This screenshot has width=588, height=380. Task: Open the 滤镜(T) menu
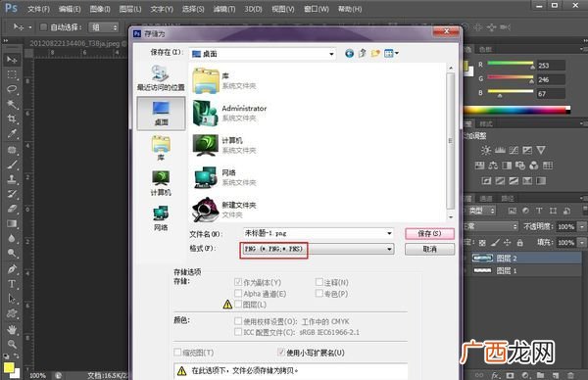click(x=224, y=9)
